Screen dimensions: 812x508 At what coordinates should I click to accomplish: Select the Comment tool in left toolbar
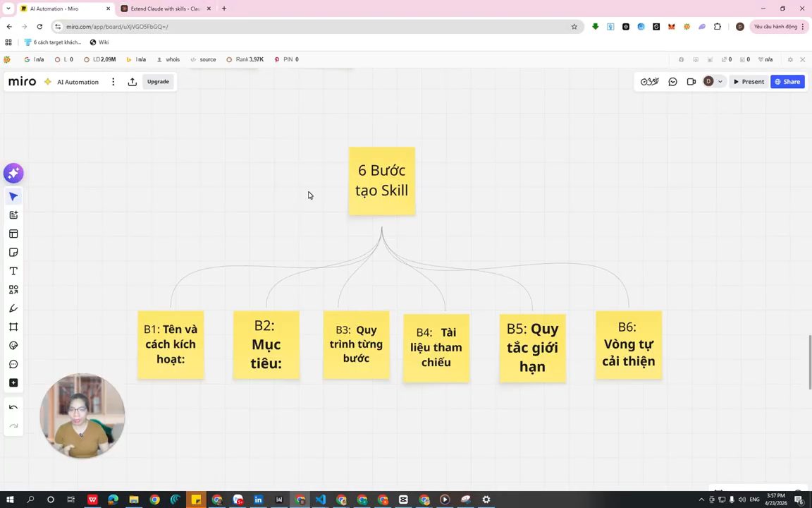coord(13,364)
